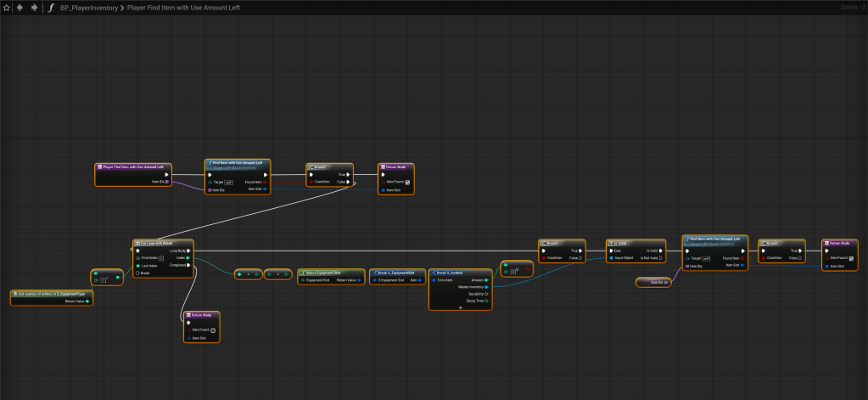Click the Return Value pin on Select Equipment Slot
Screen dimensions: 868x400
(x=360, y=280)
